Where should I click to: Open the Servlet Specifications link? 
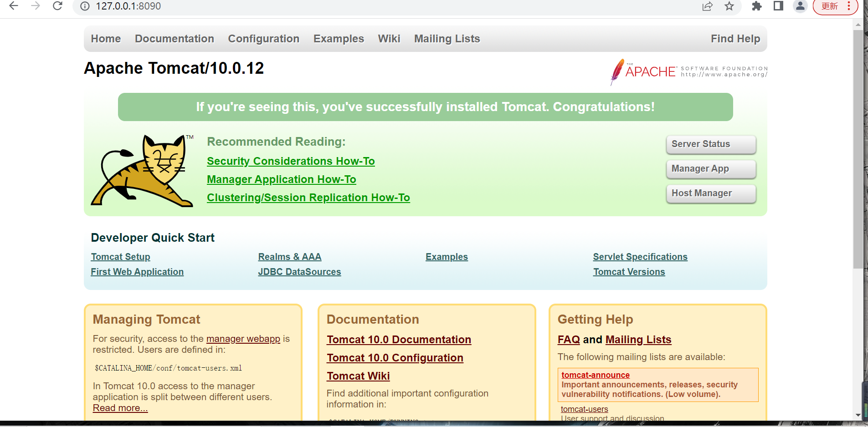tap(640, 257)
